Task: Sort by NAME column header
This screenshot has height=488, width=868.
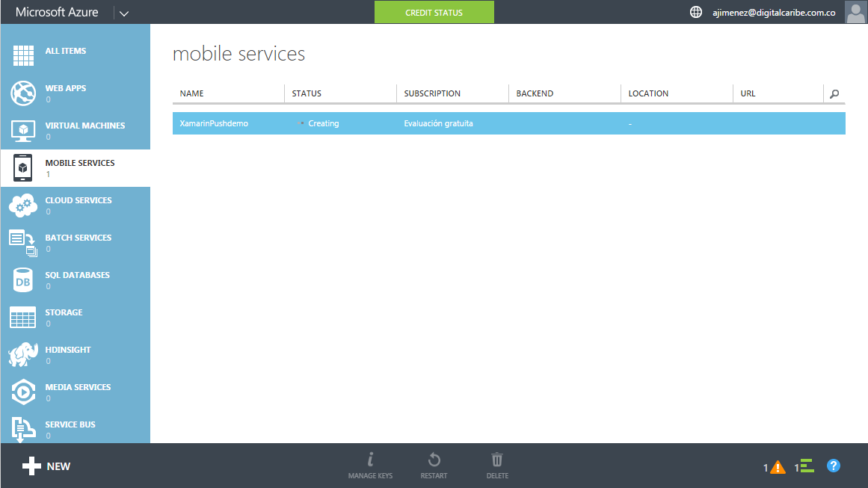Action: click(x=191, y=93)
